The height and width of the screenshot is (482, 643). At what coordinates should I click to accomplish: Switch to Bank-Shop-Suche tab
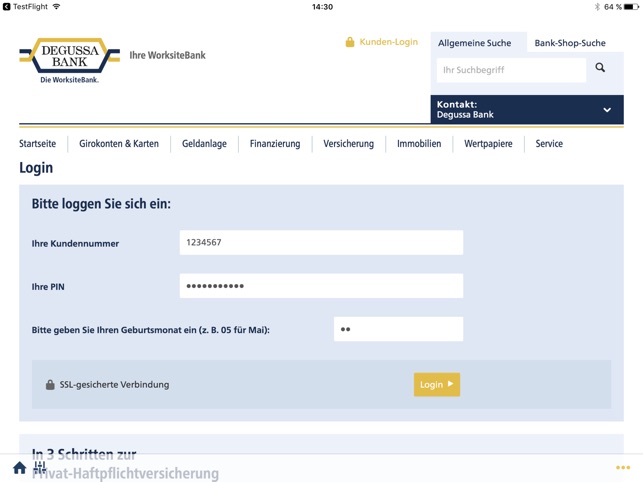[570, 43]
